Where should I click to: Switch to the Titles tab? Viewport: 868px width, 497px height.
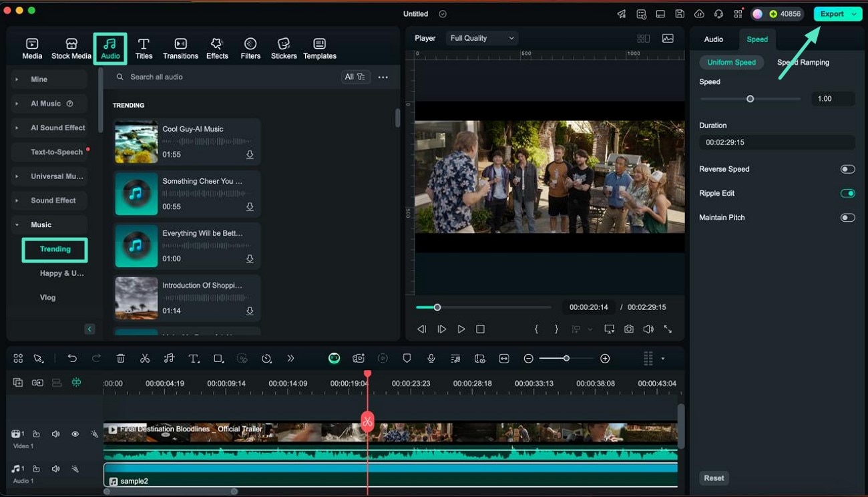click(144, 49)
